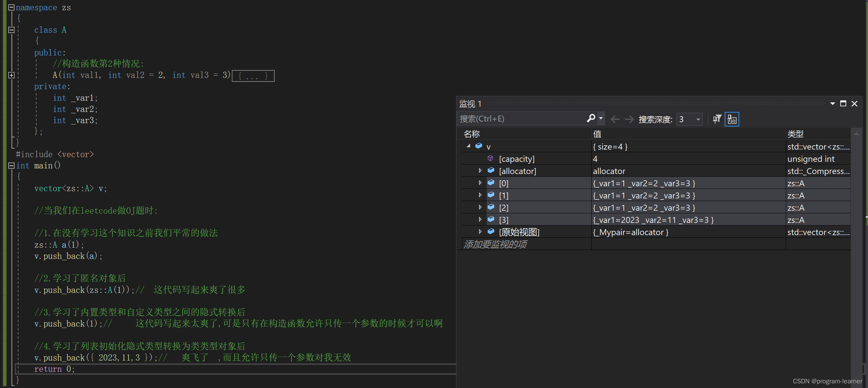The image size is (868, 388).
Task: Click the 'public:' access specifier
Action: coord(50,53)
